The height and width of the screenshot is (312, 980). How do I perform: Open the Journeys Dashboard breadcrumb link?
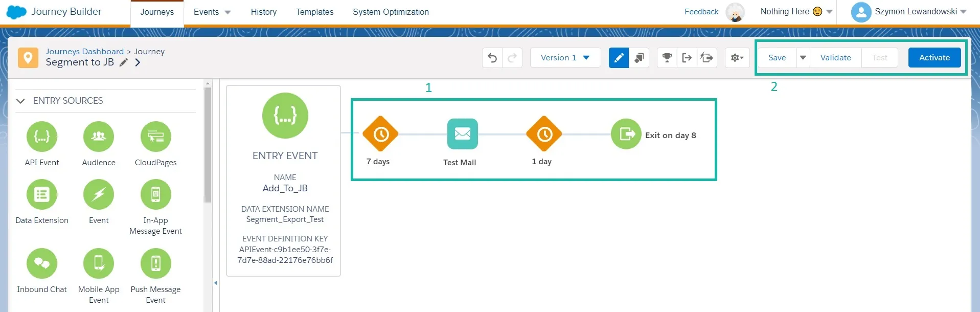(85, 51)
